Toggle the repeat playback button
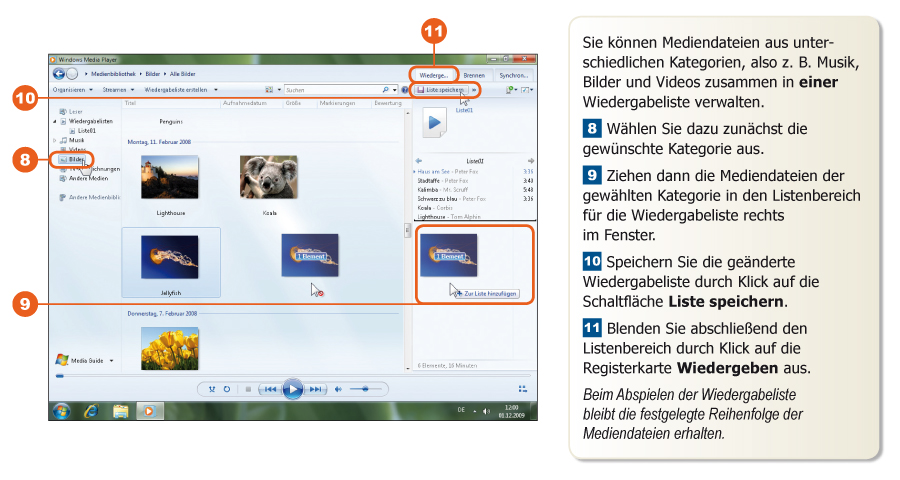This screenshot has height=480, width=900. (226, 389)
